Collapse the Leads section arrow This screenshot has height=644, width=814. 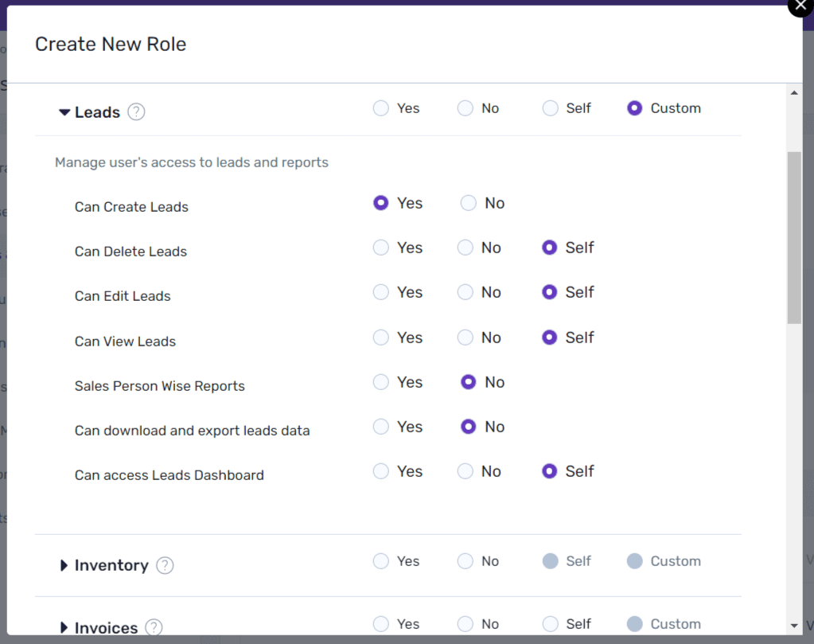(x=64, y=112)
